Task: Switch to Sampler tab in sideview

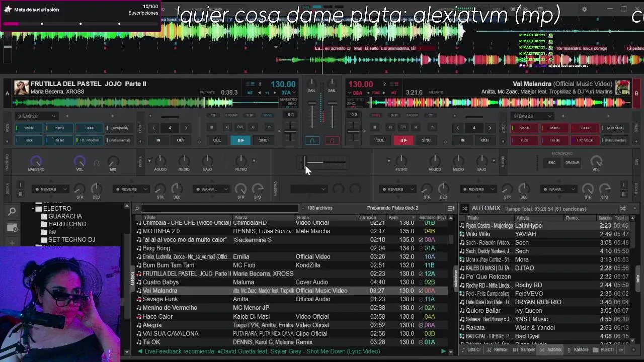Action: tap(524, 350)
